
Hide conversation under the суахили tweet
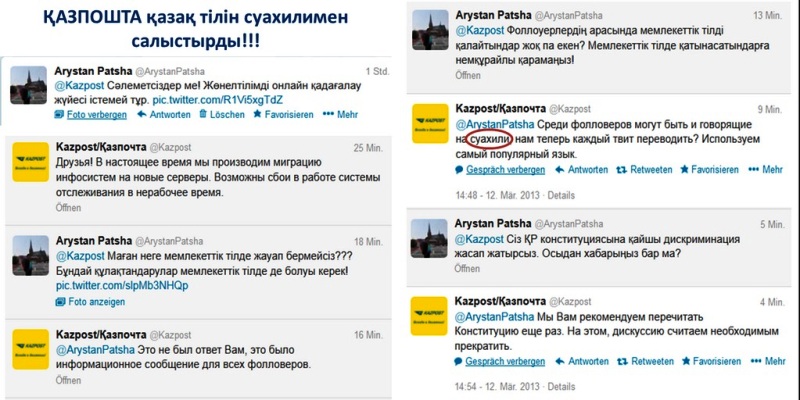pyautogui.click(x=500, y=170)
